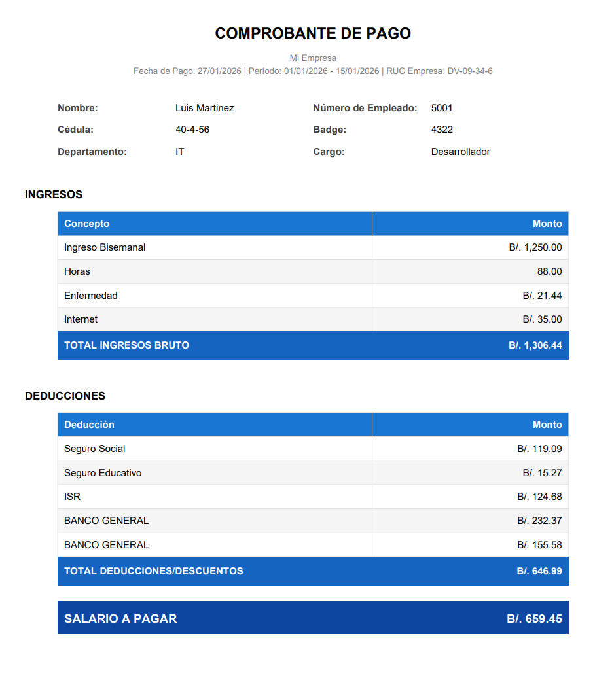Select employee name Luis Martinez
The height and width of the screenshot is (700, 612).
(x=204, y=108)
